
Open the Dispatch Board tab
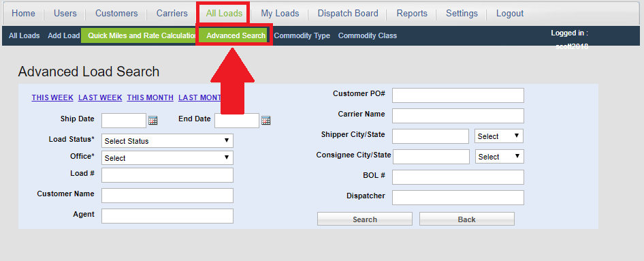point(348,13)
